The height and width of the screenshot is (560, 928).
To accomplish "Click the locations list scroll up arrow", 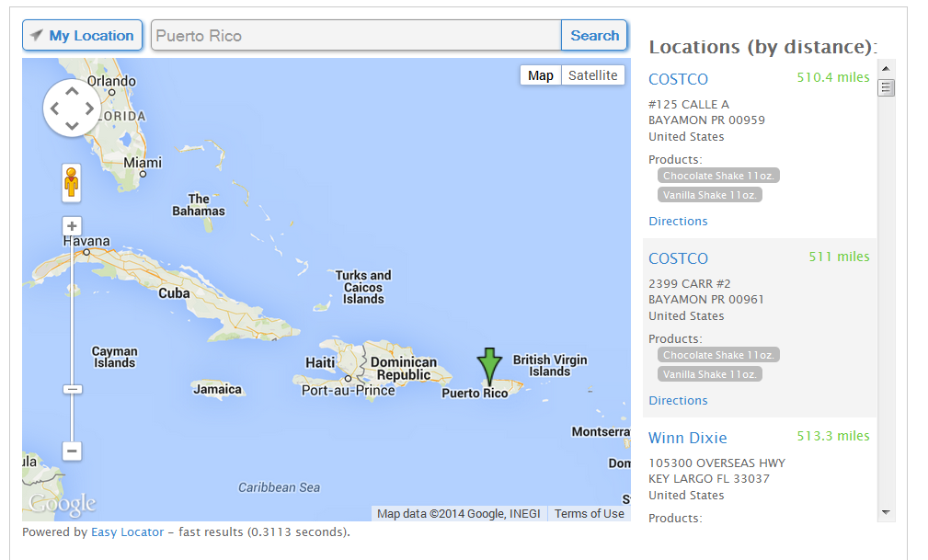I will tap(886, 69).
